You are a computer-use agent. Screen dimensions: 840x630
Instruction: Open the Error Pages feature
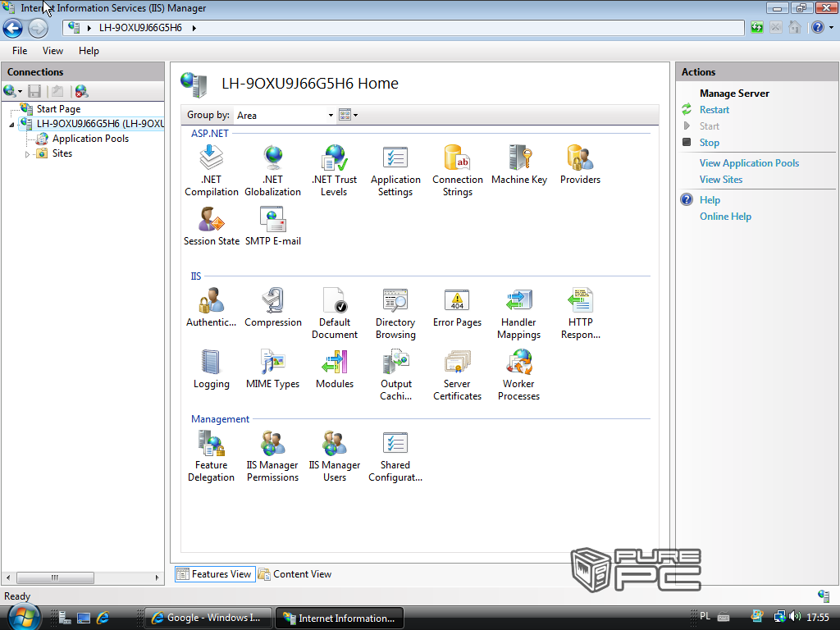coord(457,308)
